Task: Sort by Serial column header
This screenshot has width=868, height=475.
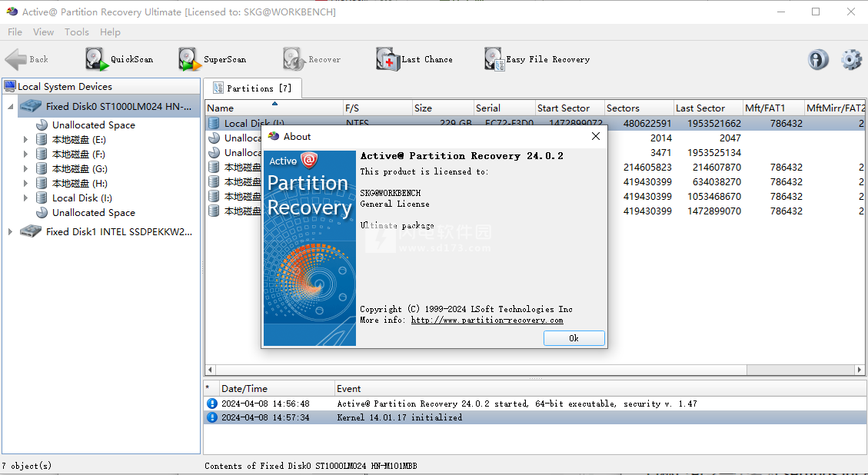Action: click(504, 108)
